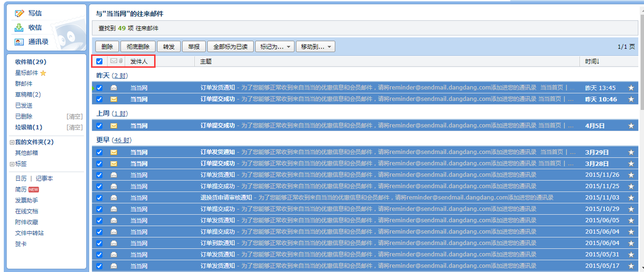Click the opened-envelope icon of the 昨天 13:45 mail
The width and height of the screenshot is (644, 272).
click(x=114, y=87)
